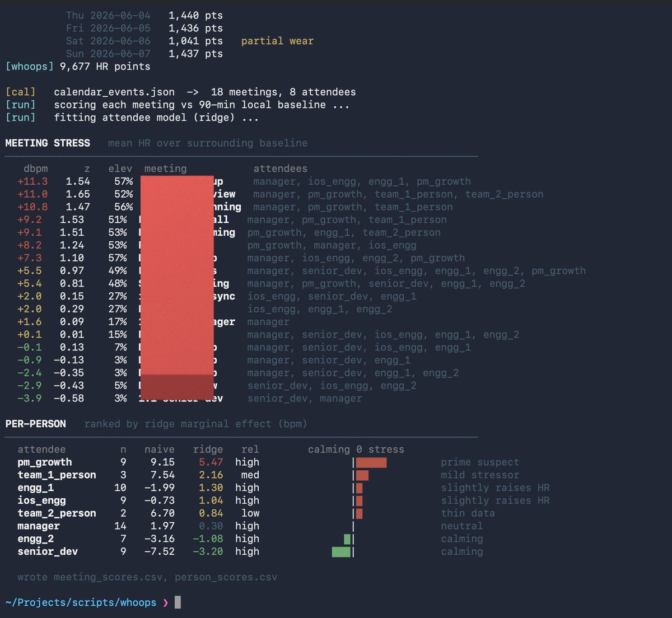Screen dimensions: 672x618
Task: Select the date 'Thu 2026-06-04'
Action: point(108,15)
